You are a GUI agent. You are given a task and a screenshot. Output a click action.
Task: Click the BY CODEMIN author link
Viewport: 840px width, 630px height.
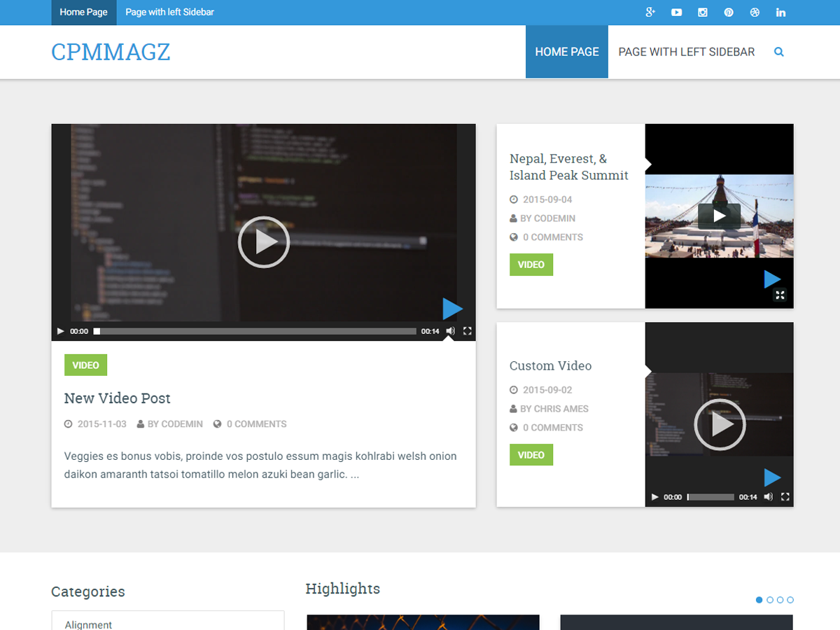[176, 423]
